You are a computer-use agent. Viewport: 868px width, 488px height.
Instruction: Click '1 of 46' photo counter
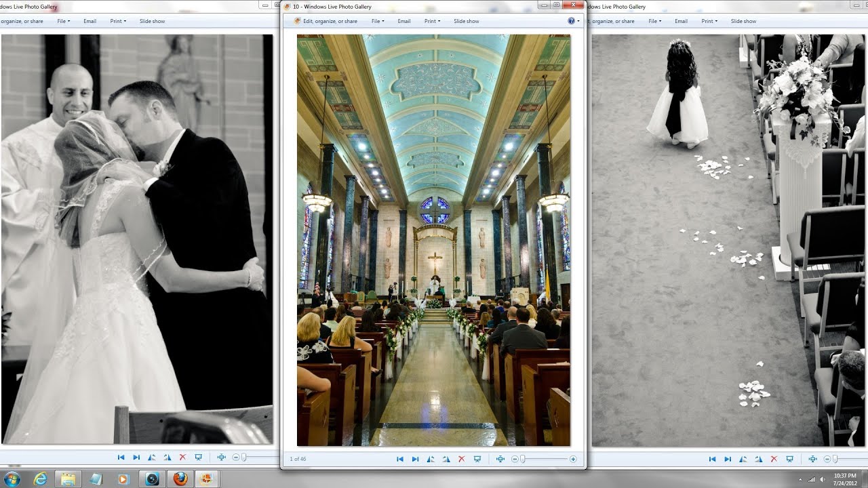coord(298,459)
